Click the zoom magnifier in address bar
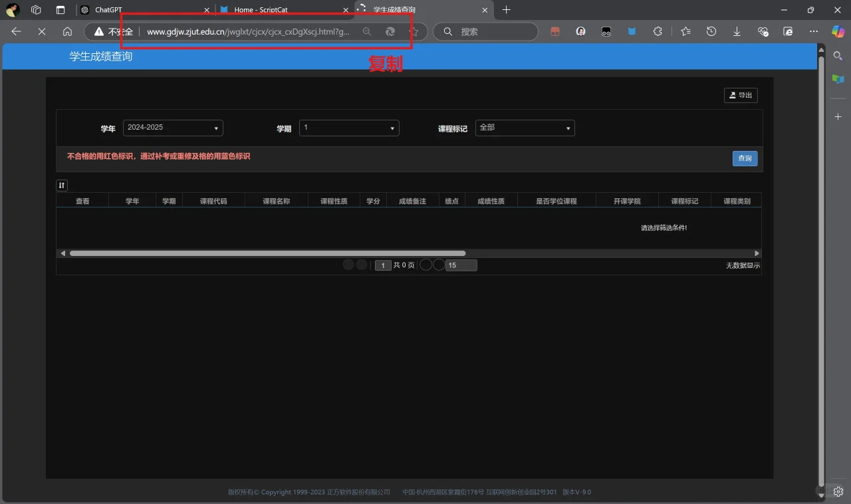Image resolution: width=851 pixels, height=504 pixels. pos(367,31)
